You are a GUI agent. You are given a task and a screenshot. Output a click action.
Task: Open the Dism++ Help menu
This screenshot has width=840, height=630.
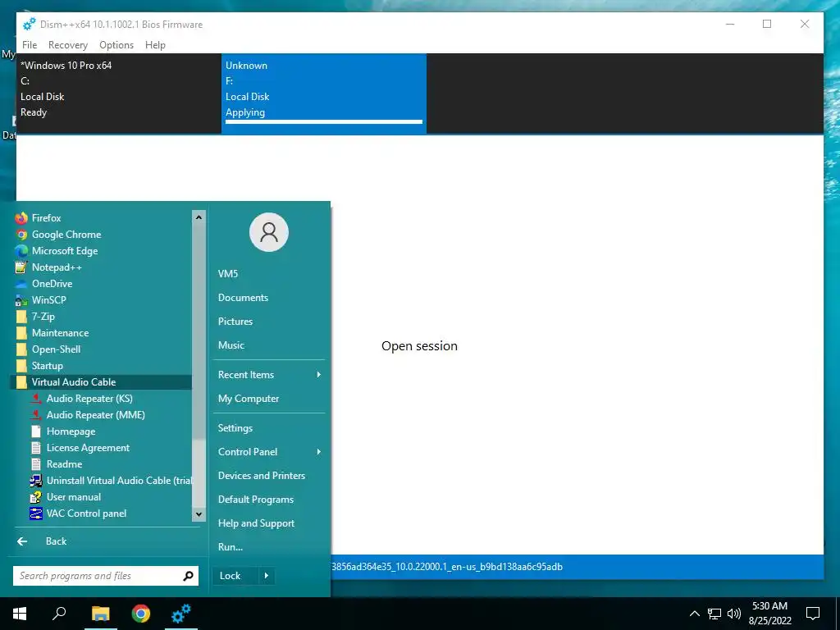pyautogui.click(x=155, y=45)
